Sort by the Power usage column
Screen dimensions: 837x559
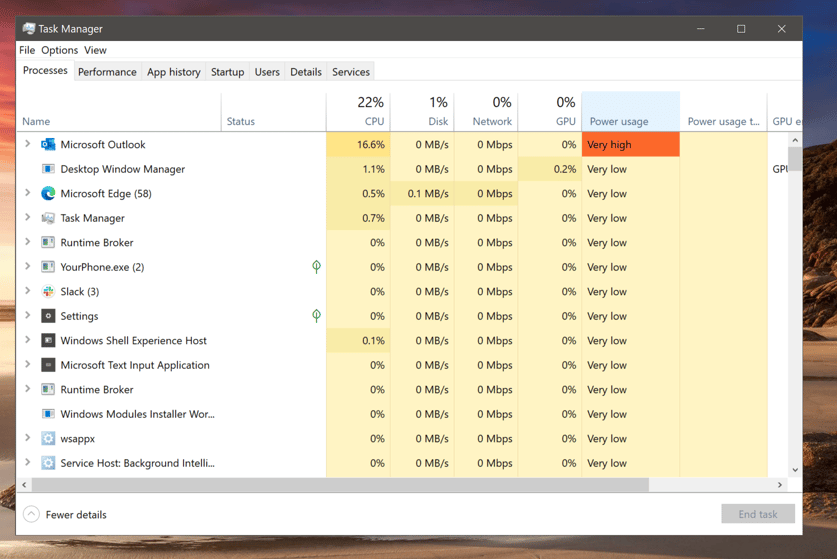click(630, 112)
